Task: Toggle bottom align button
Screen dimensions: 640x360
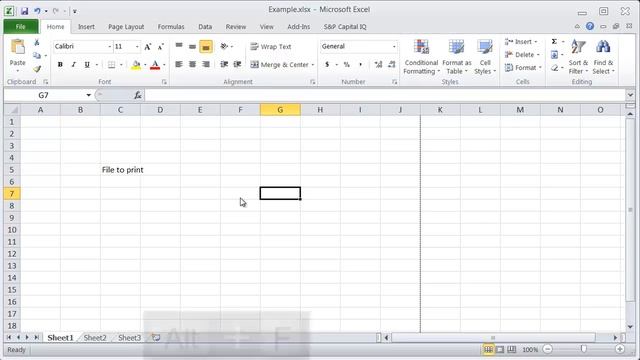Action: coord(206,47)
